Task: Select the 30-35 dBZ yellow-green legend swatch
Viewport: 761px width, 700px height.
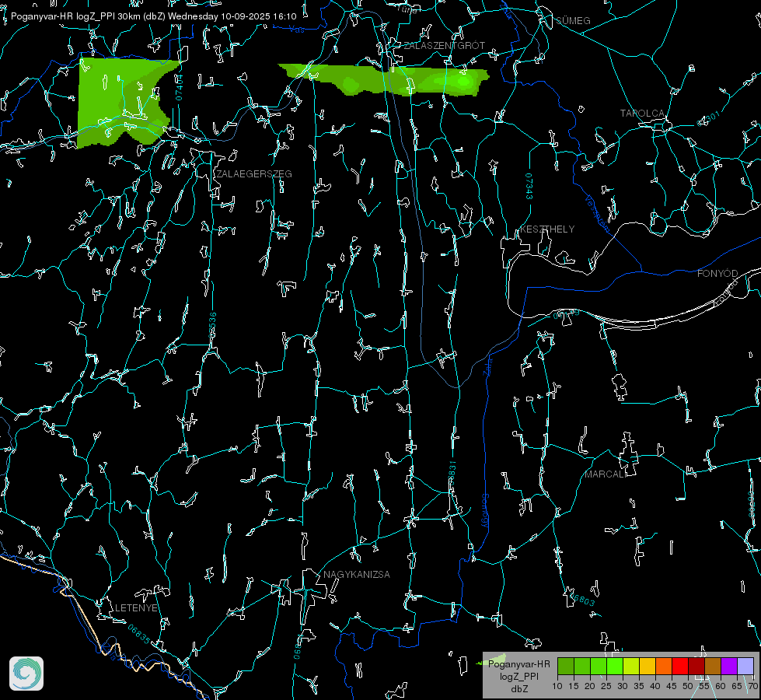Action: 631,666
